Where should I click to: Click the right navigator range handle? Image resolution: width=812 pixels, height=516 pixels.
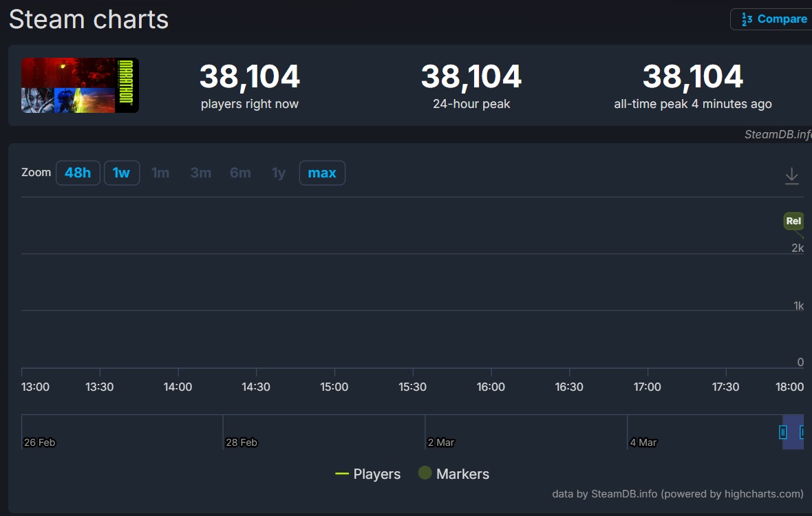[802, 431]
